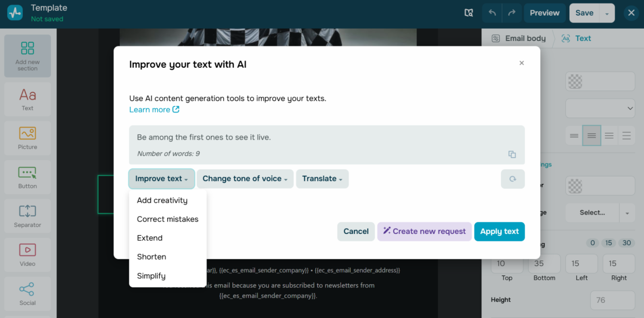644x318 pixels.
Task: Select the widest line-spacing option
Action: pyautogui.click(x=626, y=135)
